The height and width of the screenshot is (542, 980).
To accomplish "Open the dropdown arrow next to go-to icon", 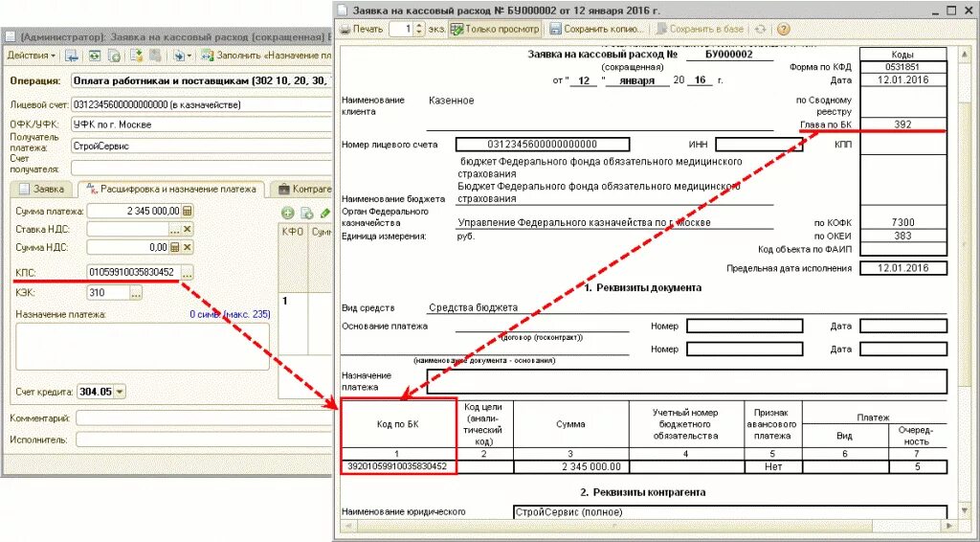I will coord(190,56).
